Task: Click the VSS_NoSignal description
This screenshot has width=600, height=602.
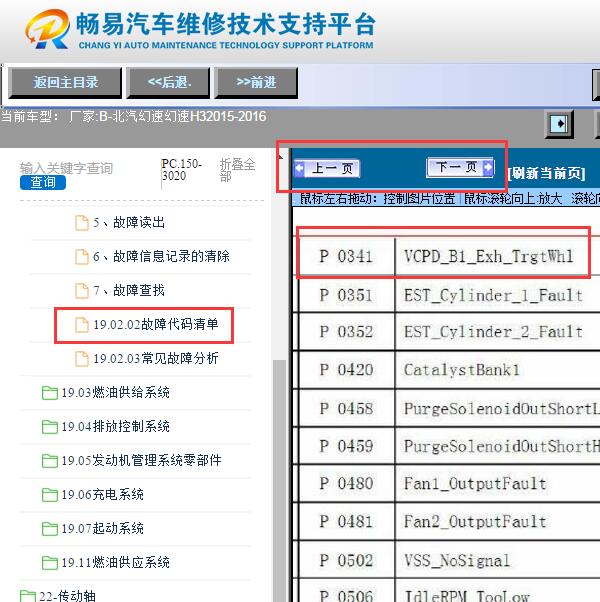Action: click(457, 561)
